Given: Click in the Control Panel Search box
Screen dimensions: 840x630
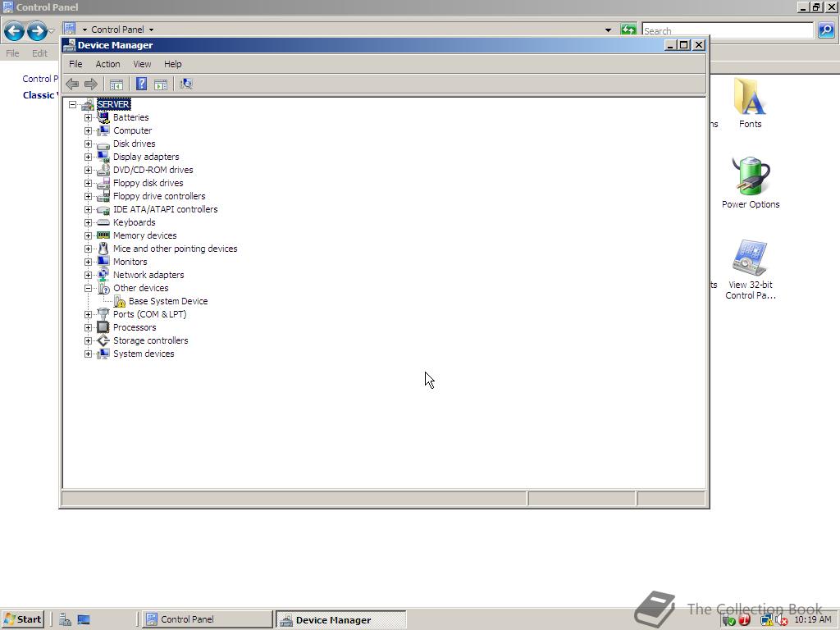Looking at the screenshot, I should click(x=728, y=30).
